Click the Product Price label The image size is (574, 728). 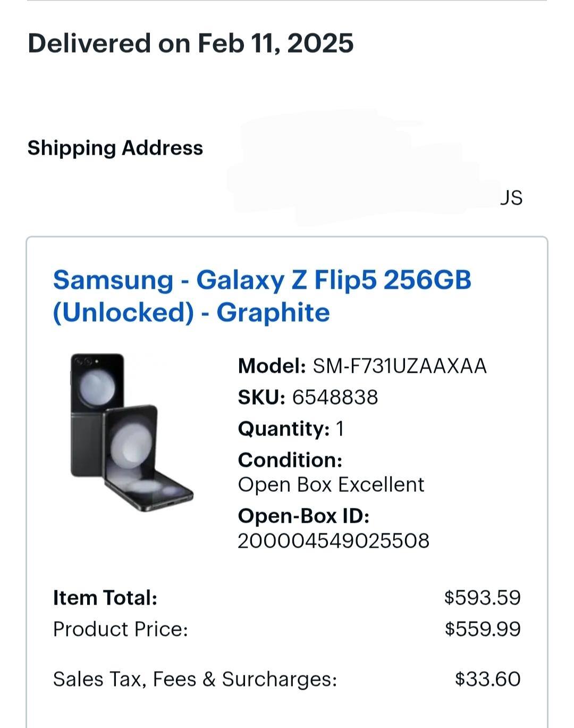tap(121, 629)
